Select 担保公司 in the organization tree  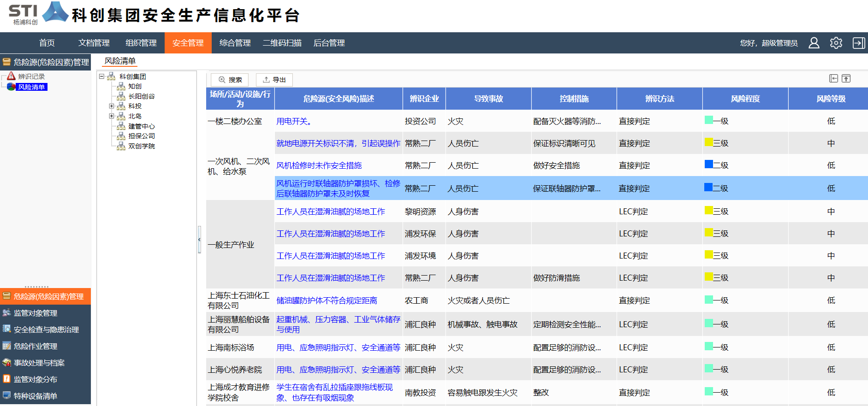141,136
